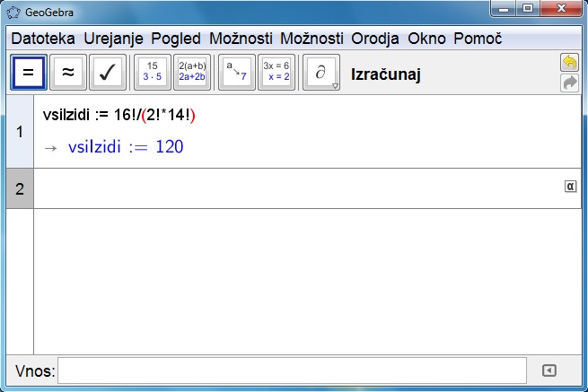Select the Solve tool (3x = 6)

coord(276,72)
